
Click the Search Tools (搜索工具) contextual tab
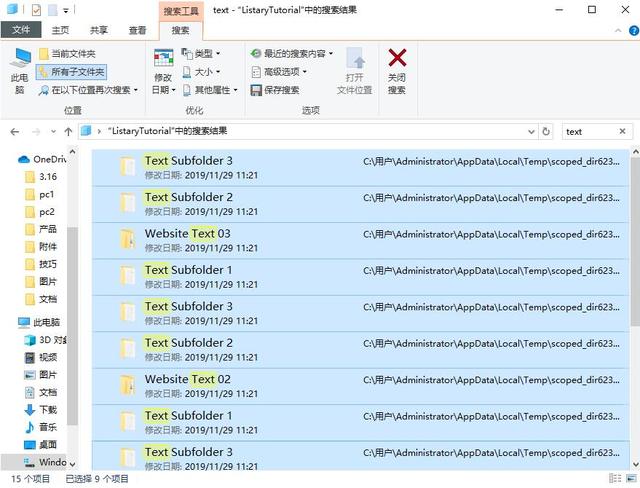pyautogui.click(x=181, y=11)
